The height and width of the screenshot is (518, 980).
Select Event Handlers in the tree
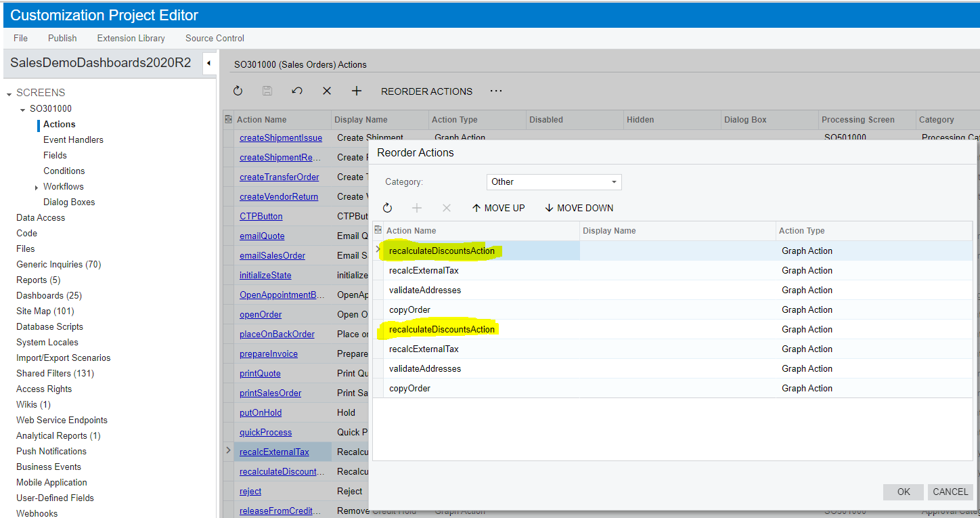pos(73,139)
